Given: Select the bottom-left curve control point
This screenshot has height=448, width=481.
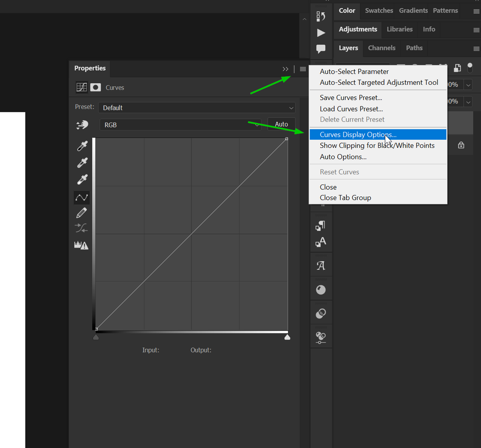Looking at the screenshot, I should pyautogui.click(x=96, y=329).
